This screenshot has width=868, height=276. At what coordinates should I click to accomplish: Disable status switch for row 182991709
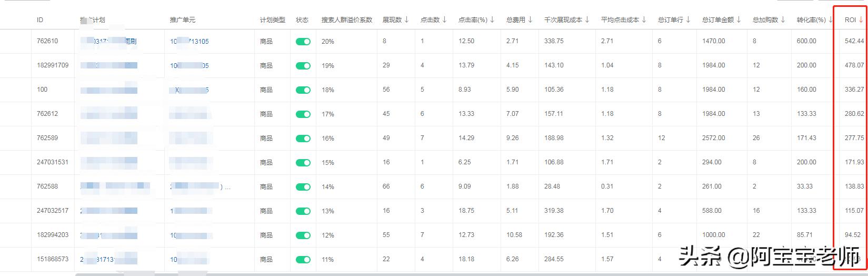click(303, 66)
